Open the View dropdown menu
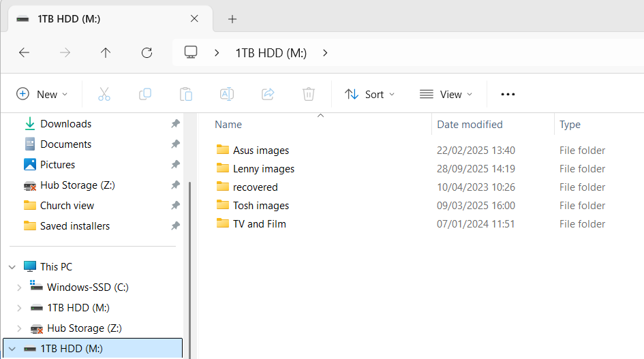 (446, 94)
